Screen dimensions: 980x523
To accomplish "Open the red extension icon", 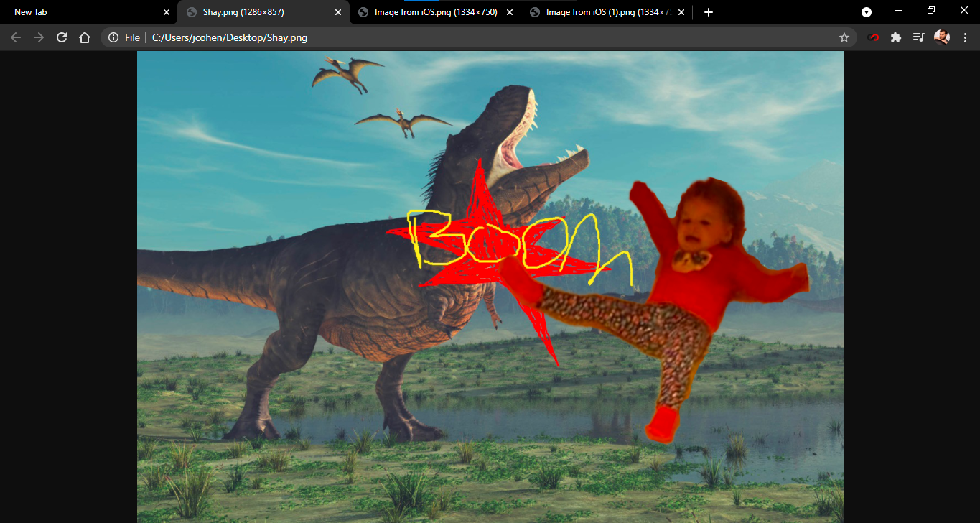I will pyautogui.click(x=873, y=37).
